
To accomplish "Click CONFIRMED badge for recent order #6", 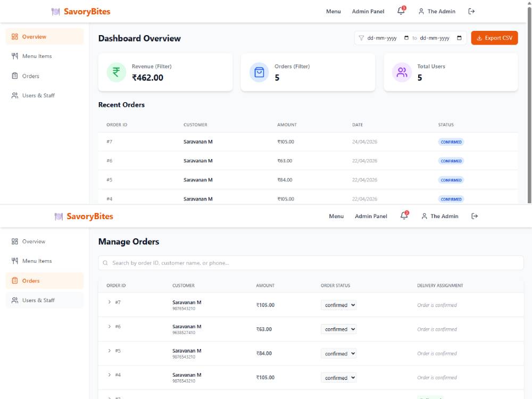I will pos(451,161).
